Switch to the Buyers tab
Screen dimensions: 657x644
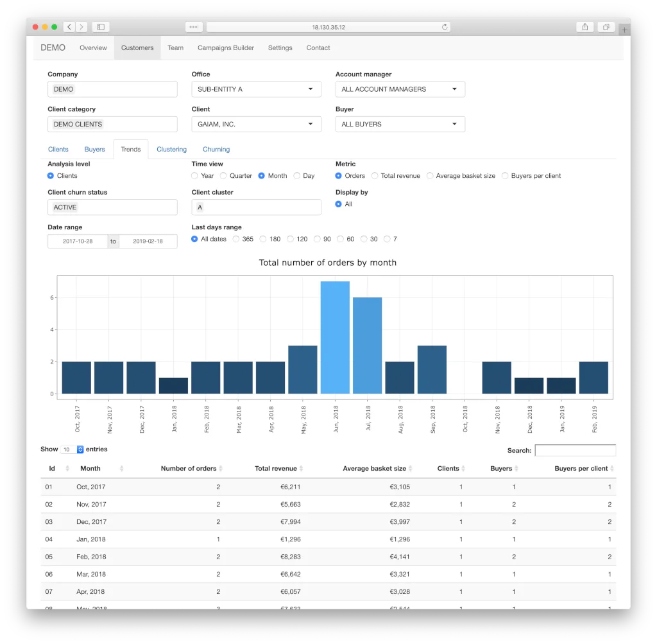tap(95, 149)
